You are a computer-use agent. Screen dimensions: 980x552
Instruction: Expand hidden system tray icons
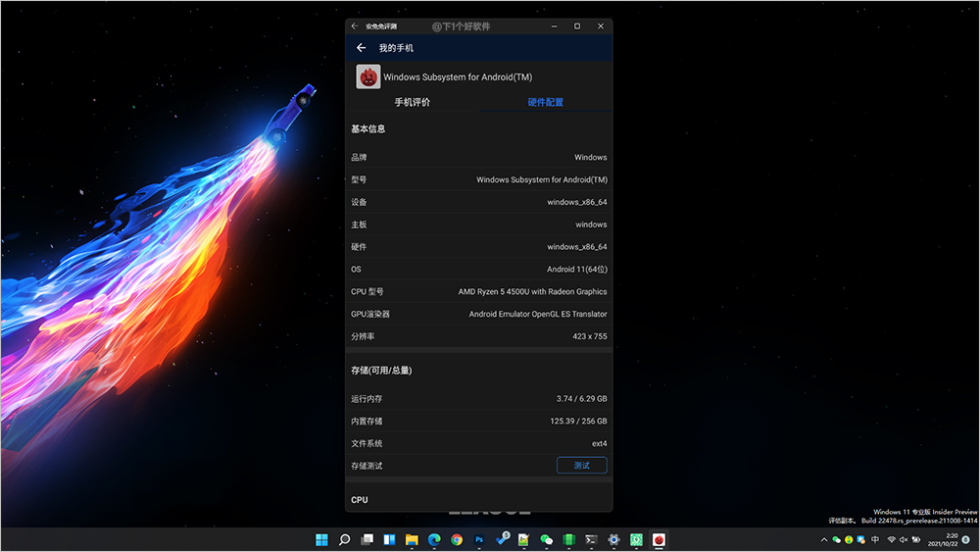tap(823, 539)
